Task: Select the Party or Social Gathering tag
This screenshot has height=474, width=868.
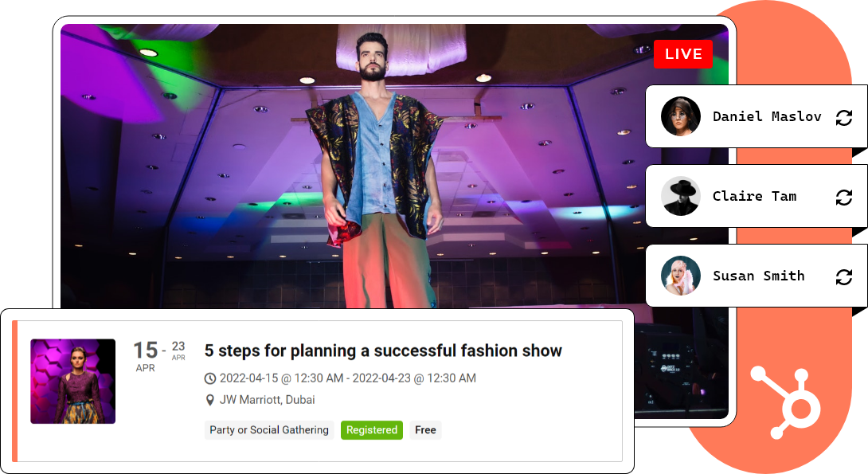Action: click(269, 430)
